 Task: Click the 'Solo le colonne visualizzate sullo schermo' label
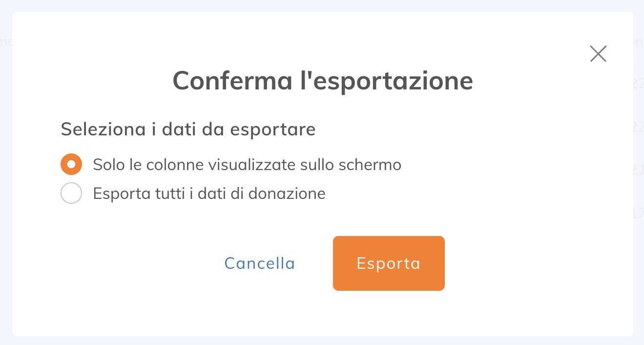[x=247, y=165]
